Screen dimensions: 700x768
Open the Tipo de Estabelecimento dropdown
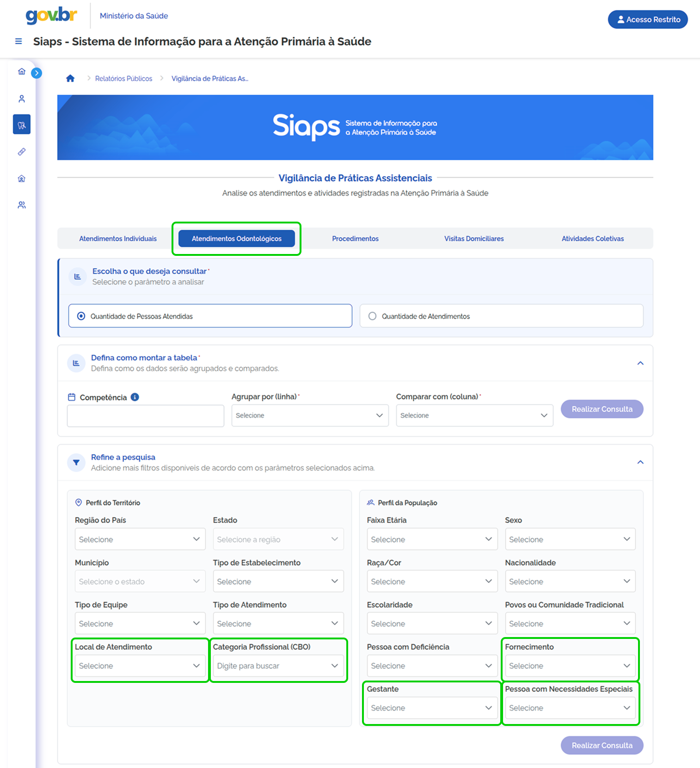pyautogui.click(x=278, y=581)
